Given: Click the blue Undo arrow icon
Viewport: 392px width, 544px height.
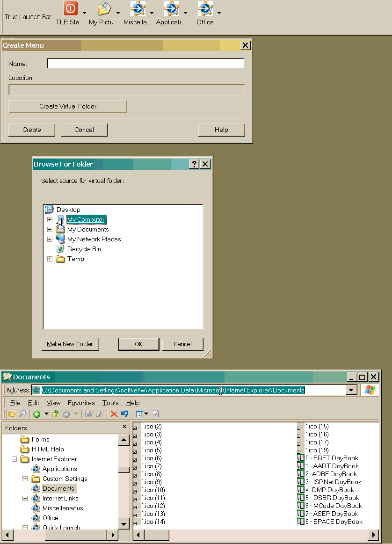Looking at the screenshot, I should coord(124,414).
